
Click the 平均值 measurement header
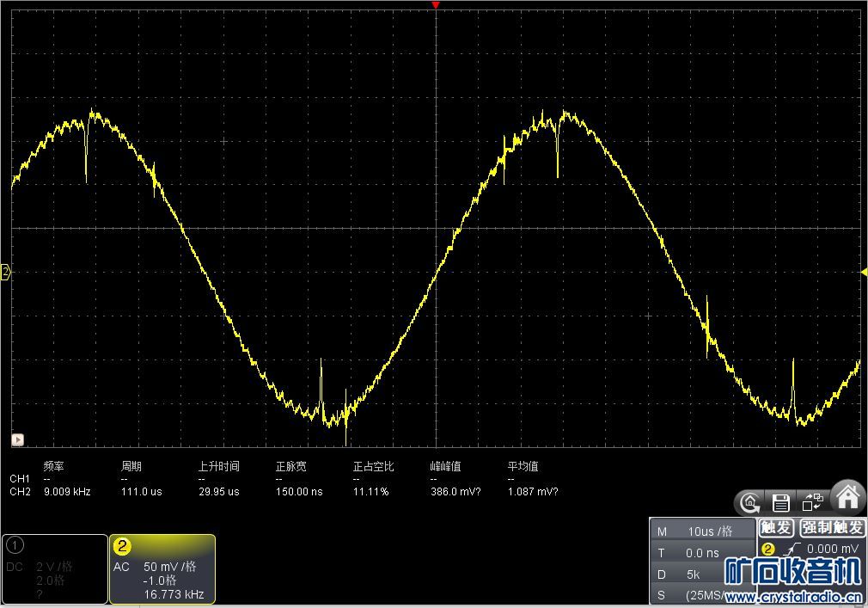tap(523, 466)
